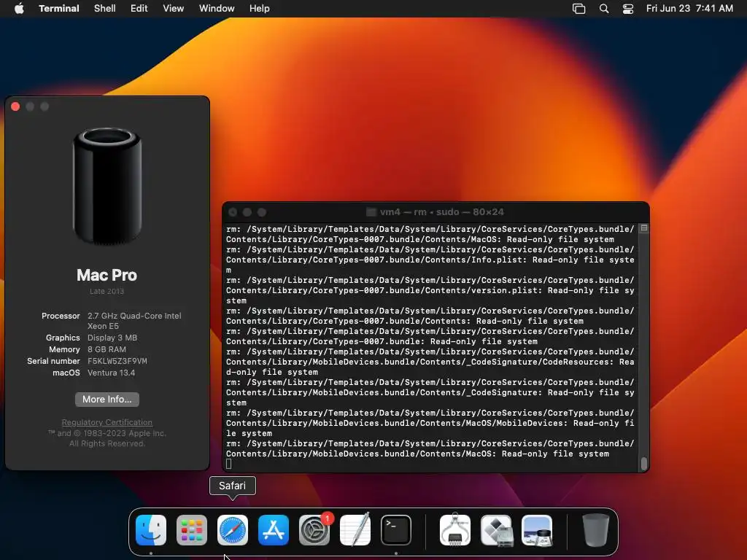Open Launchpad in the Dock
747x560 pixels.
click(192, 530)
